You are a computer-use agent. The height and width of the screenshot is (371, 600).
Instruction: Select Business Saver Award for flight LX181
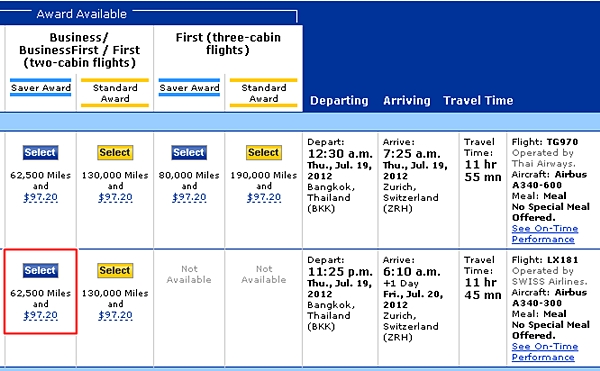point(40,270)
